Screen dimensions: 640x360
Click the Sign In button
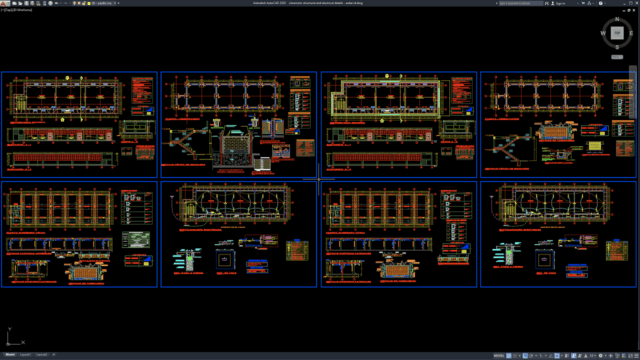click(x=559, y=3)
